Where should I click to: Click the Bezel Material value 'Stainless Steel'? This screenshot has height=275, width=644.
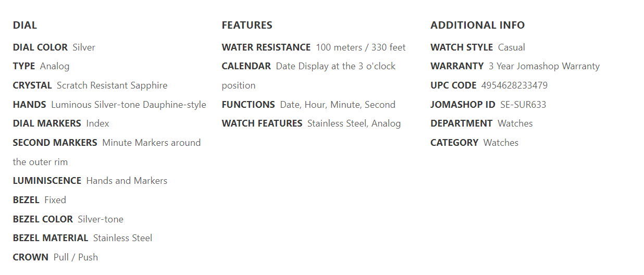point(122,238)
